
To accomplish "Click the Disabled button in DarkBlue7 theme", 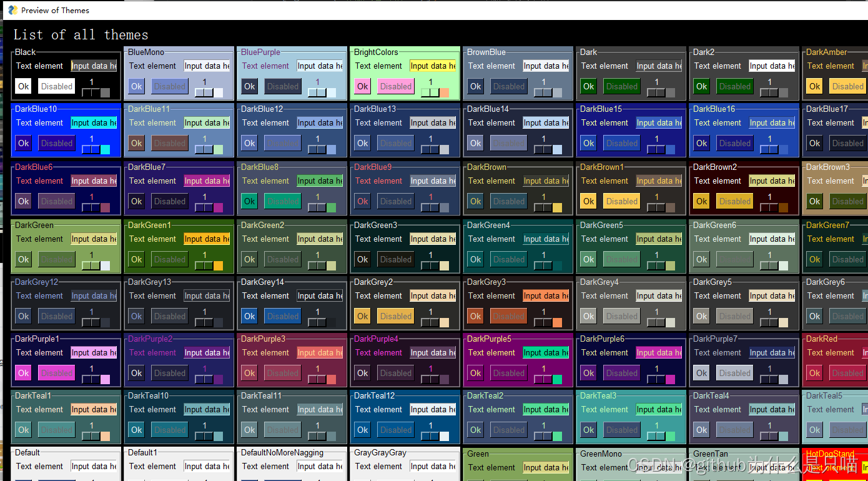I will [x=170, y=201].
